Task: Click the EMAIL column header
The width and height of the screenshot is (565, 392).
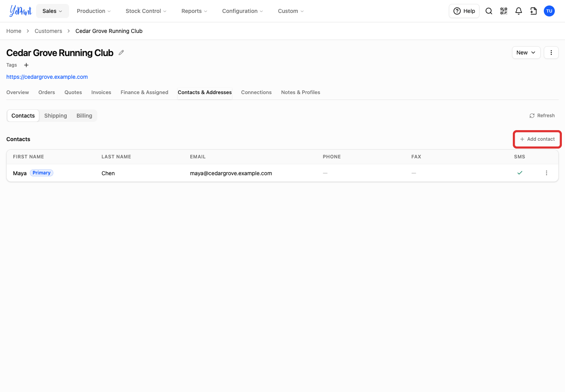Action: tap(198, 157)
